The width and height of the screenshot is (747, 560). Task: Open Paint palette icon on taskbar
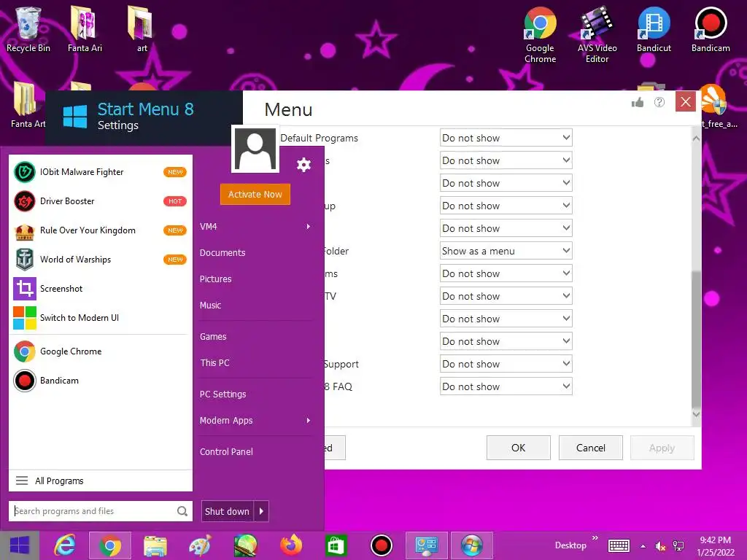200,545
